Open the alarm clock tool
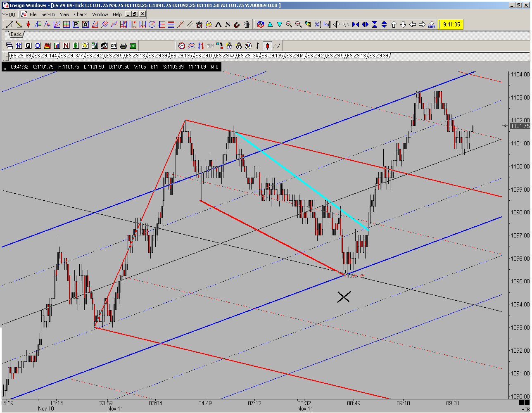The width and height of the screenshot is (532, 413). pyautogui.click(x=199, y=24)
